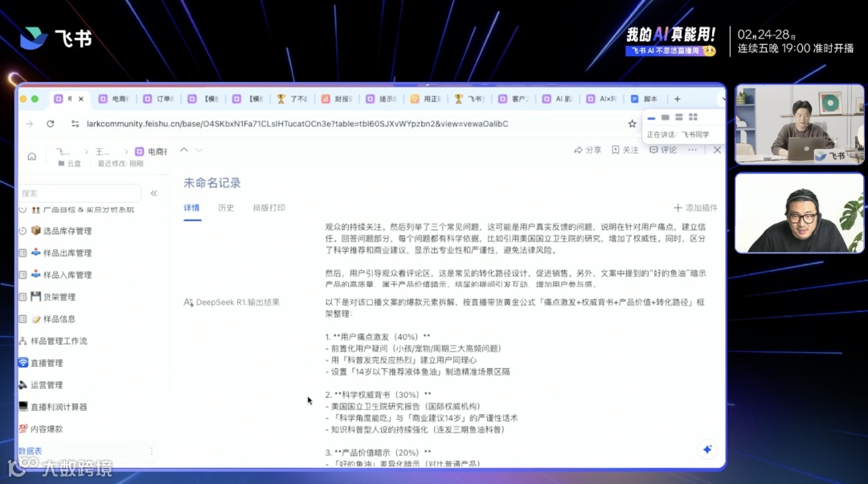Click the AI sparkle assistant button
Screen dimensions: 868x484
click(707, 449)
